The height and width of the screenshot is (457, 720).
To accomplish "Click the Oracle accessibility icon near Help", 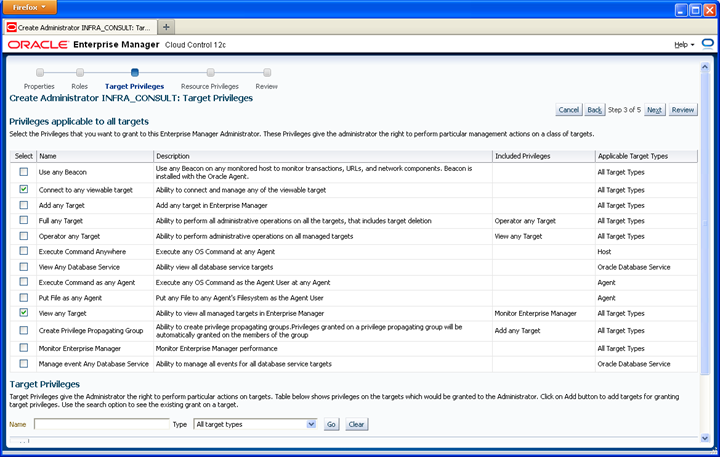I will point(708,44).
